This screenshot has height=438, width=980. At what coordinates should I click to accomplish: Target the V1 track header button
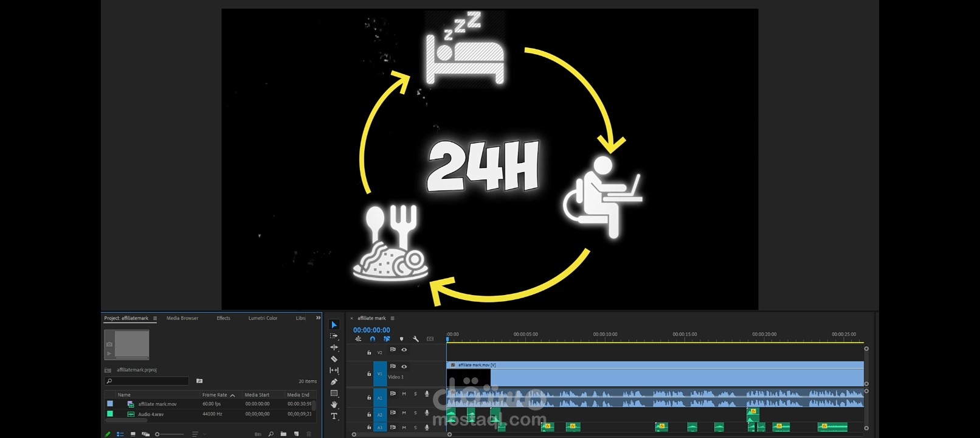coord(380,374)
